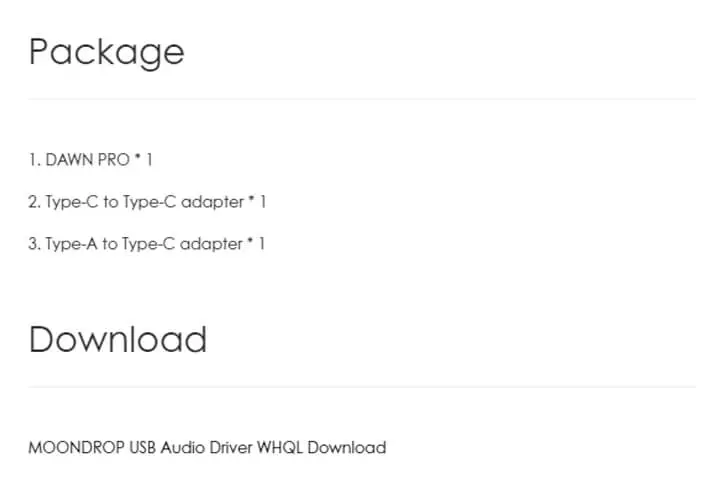Select the DAWN PRO list item
725x498 pixels.
click(x=91, y=160)
